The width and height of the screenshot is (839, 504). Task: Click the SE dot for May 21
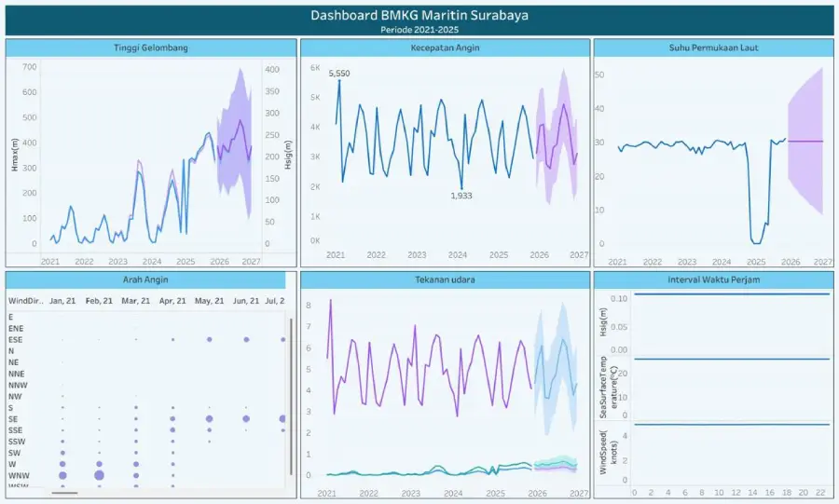(209, 418)
